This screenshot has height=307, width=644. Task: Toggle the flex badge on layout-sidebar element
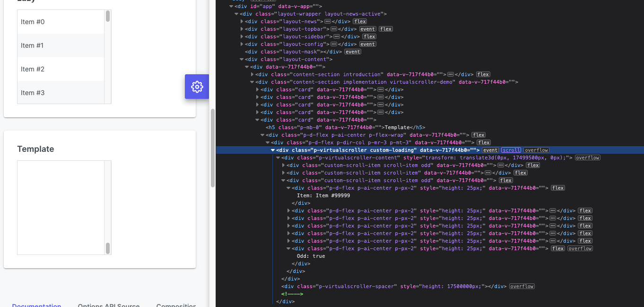pyautogui.click(x=369, y=36)
